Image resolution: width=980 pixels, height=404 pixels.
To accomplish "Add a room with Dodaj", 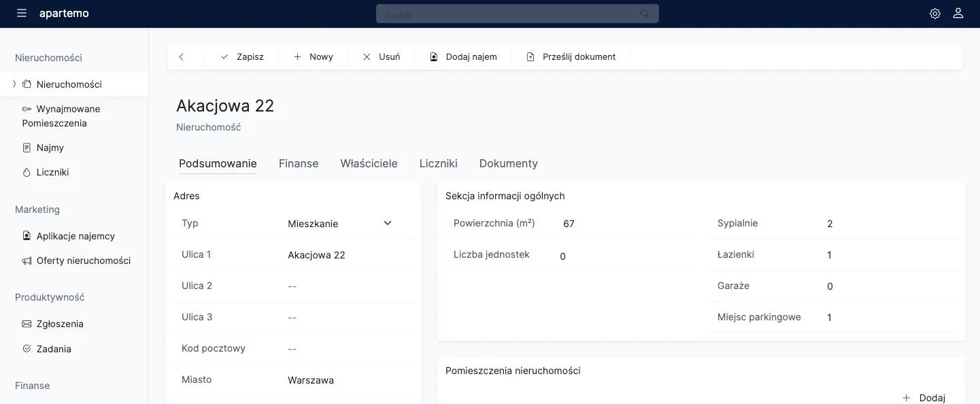I will (924, 398).
